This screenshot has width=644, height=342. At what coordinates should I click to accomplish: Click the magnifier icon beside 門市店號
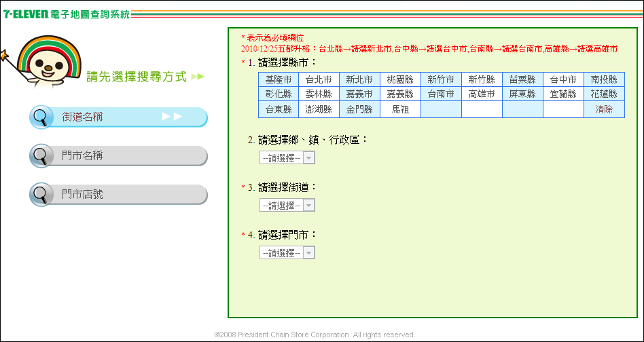point(41,195)
